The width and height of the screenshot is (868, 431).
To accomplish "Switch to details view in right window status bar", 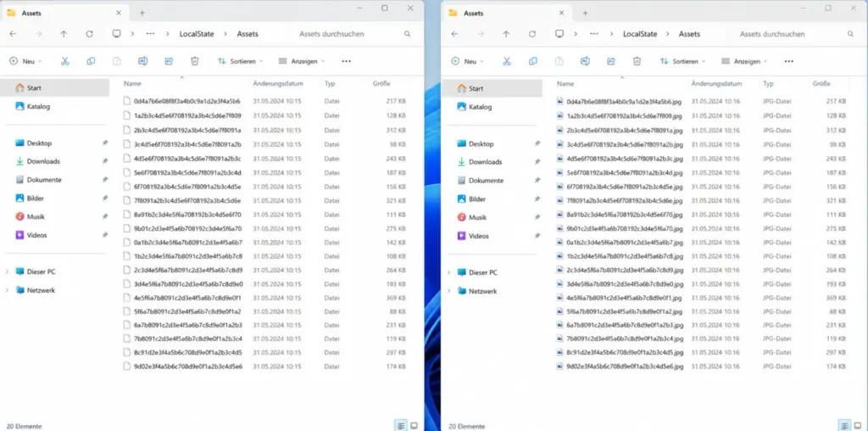I will tap(844, 425).
